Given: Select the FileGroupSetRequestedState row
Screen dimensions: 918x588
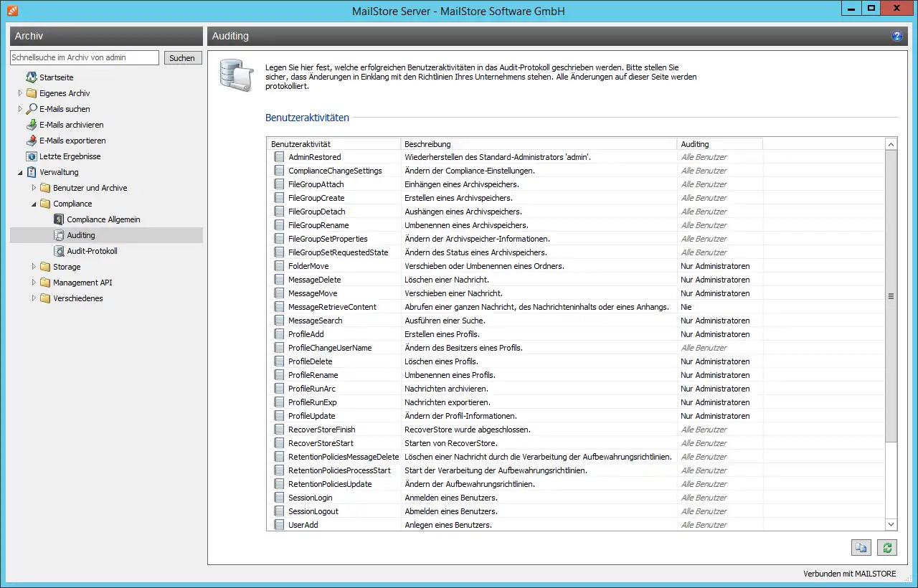Looking at the screenshot, I should 577,252.
